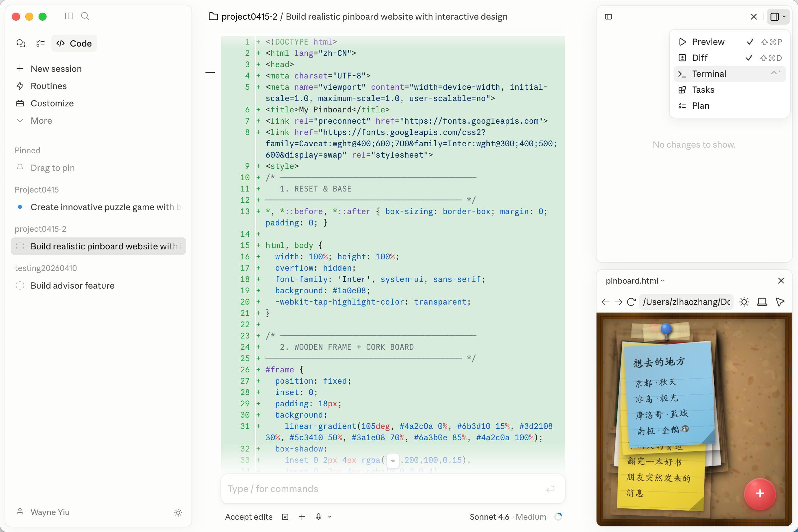
Task: Click the plus attach icon below input
Action: click(302, 517)
